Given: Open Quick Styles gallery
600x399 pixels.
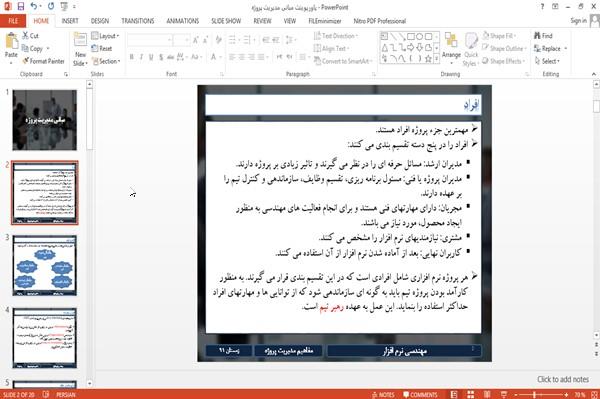Looking at the screenshot, I should [x=471, y=50].
